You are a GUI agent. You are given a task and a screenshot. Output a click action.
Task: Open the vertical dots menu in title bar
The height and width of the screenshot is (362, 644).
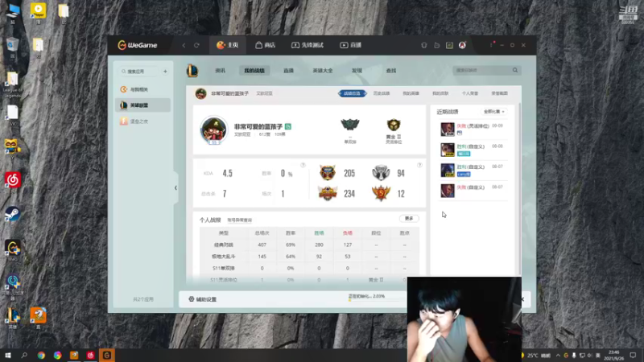tap(491, 45)
